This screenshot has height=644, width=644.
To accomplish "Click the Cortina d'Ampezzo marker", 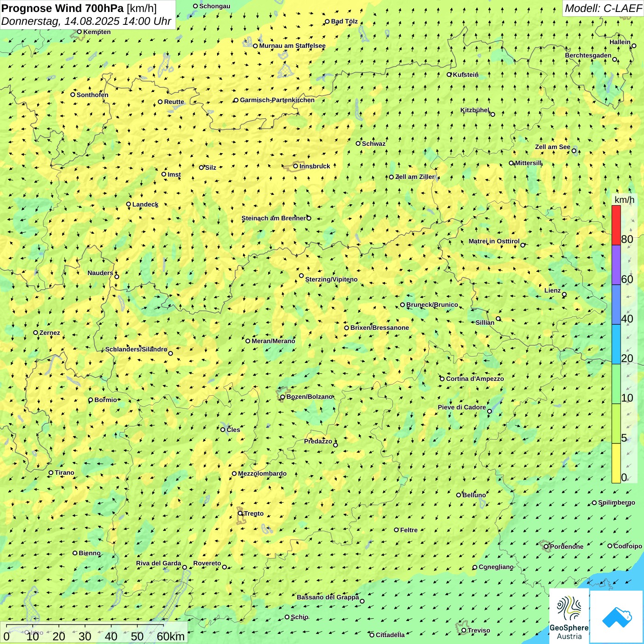I will [x=442, y=379].
